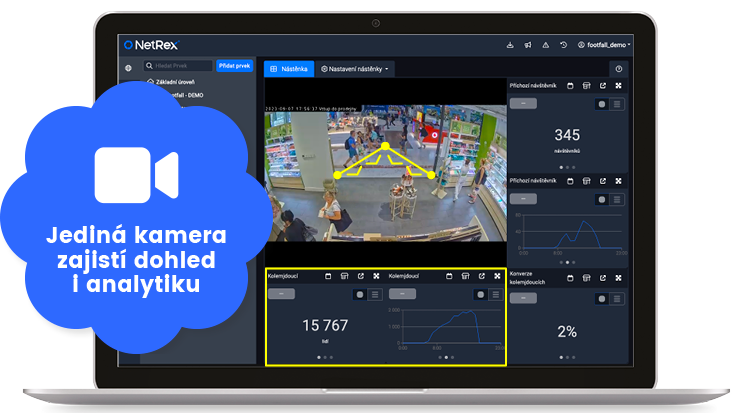Click the store icon on Kolemjdoucí 15 767 widget

coord(344,276)
